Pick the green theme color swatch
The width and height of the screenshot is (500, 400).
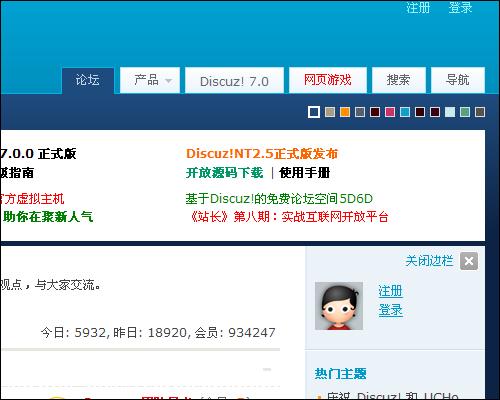465,112
